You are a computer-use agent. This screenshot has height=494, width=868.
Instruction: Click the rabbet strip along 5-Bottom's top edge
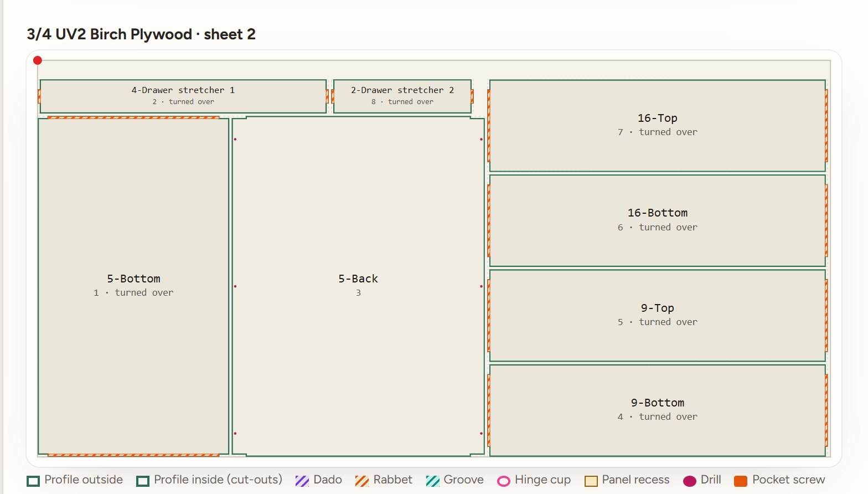coord(133,117)
